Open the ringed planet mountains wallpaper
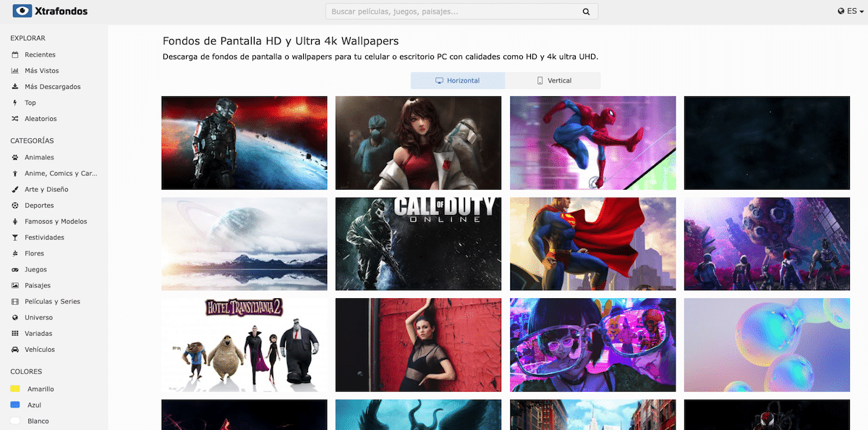 (244, 244)
